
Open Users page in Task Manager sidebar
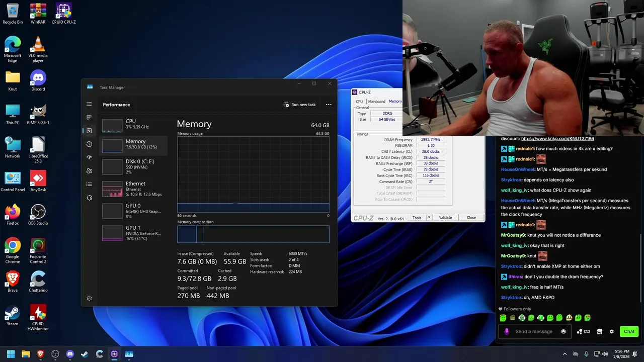[x=89, y=171]
